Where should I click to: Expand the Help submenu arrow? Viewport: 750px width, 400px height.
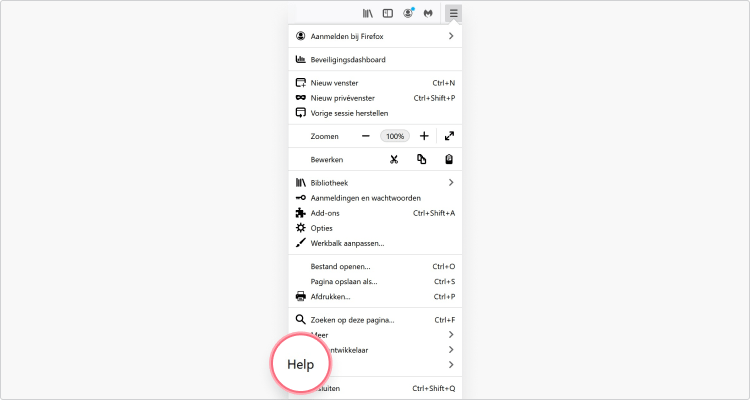coord(451,365)
